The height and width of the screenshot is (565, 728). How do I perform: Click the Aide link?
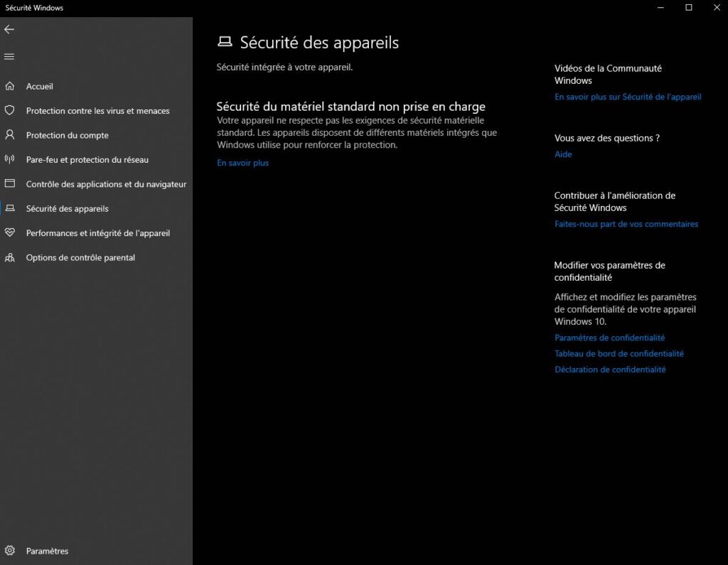click(563, 154)
